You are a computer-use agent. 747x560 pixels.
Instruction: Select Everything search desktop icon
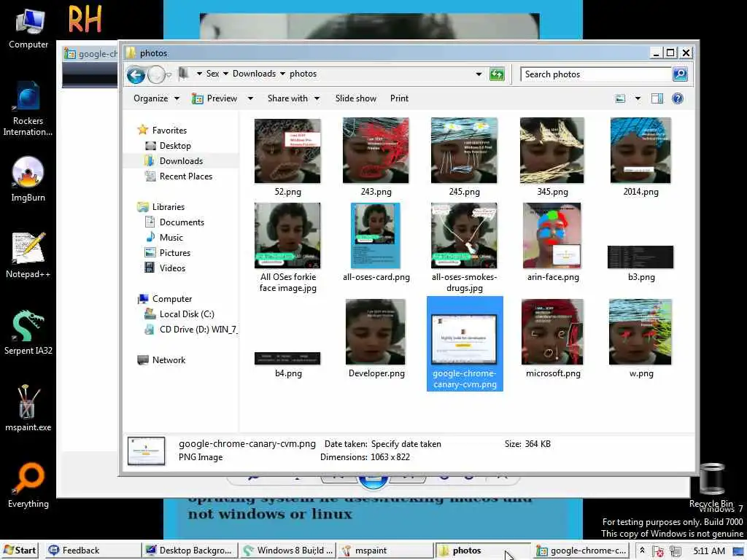point(28,485)
